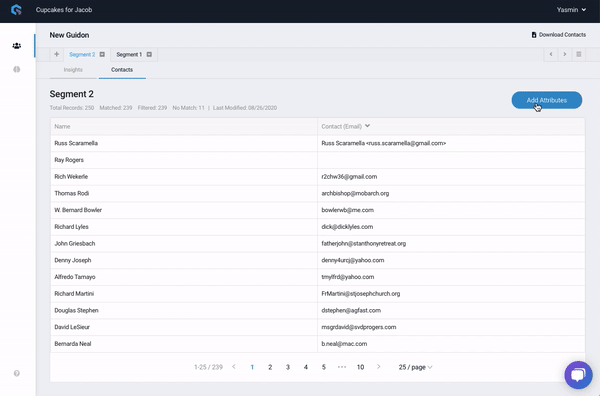The image size is (600, 396).
Task: Click the Cupcakes for Jacob title
Action: 64,10
